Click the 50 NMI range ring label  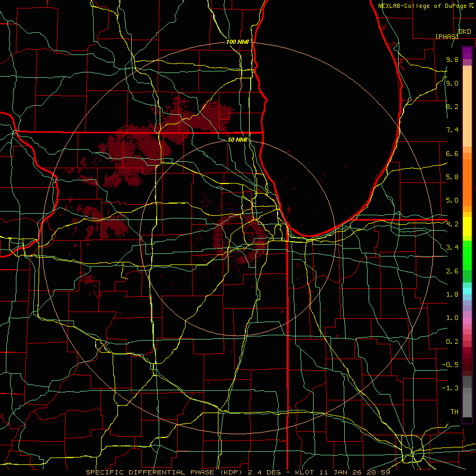pos(237,140)
